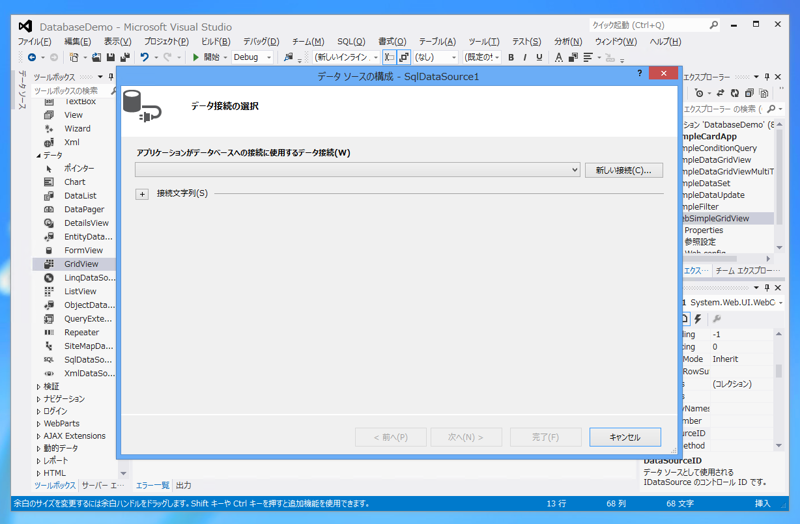The height and width of the screenshot is (524, 800).
Task: Click the New Project toolbar icon
Action: coord(74,57)
